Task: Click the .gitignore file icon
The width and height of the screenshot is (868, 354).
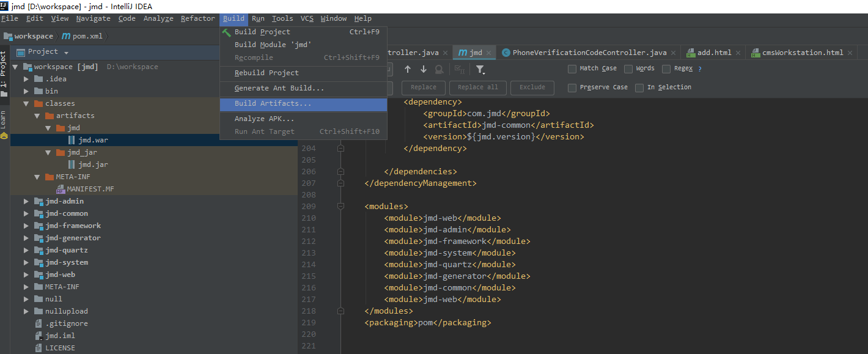Action: click(39, 323)
